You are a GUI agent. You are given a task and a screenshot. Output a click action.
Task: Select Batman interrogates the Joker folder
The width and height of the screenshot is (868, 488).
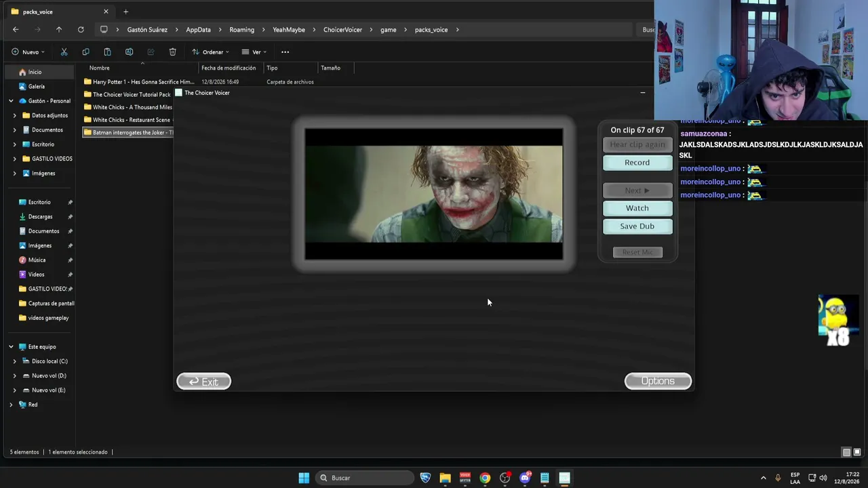128,133
